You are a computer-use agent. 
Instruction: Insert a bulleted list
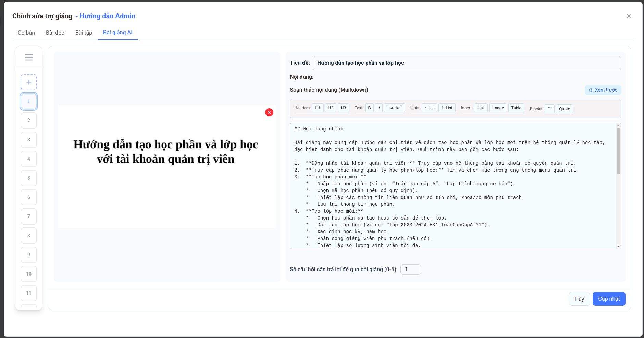[x=429, y=108]
